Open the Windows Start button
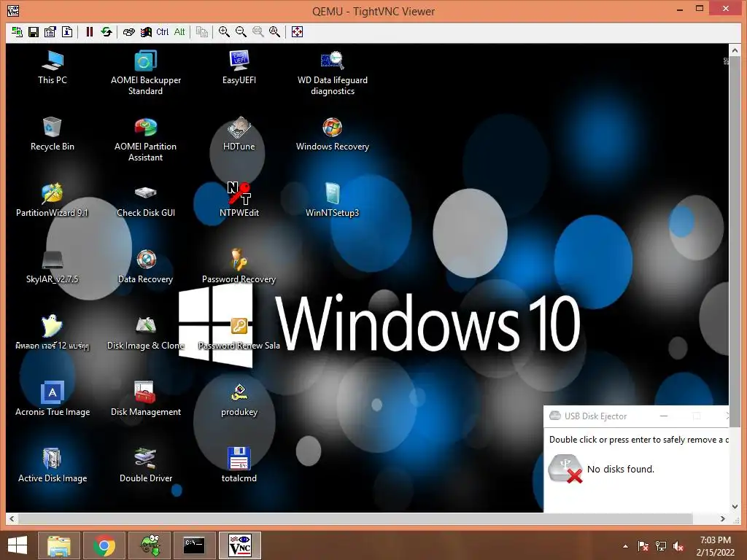Screen dimensions: 747x560 click(x=18, y=545)
